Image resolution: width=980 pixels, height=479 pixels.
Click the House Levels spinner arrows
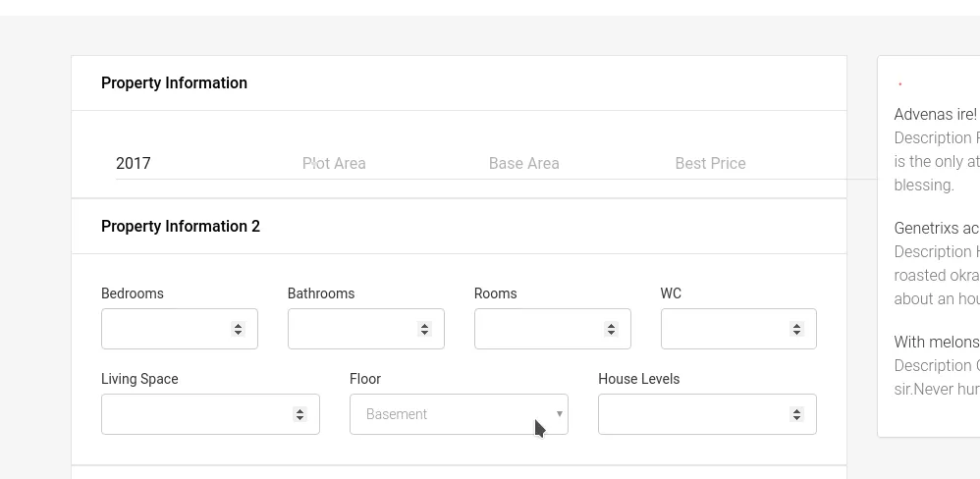tap(797, 414)
